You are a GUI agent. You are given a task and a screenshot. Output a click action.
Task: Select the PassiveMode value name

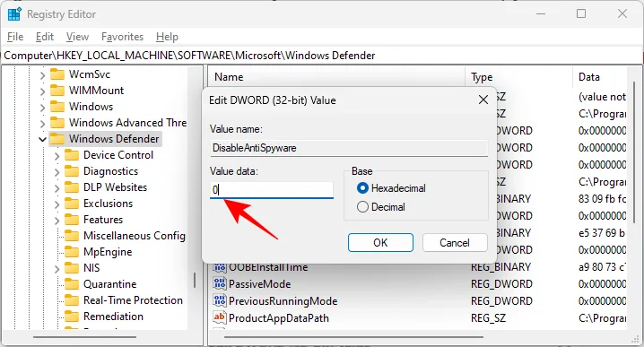pos(259,283)
